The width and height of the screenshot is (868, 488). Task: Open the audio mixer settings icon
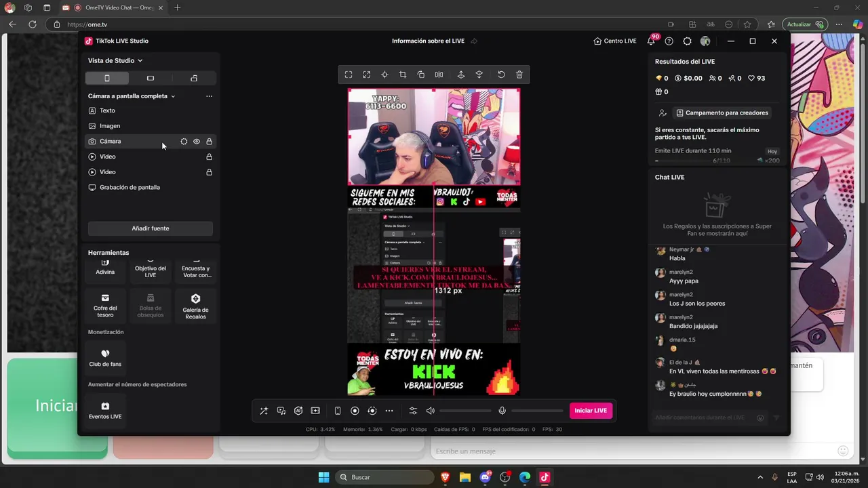[x=413, y=411]
